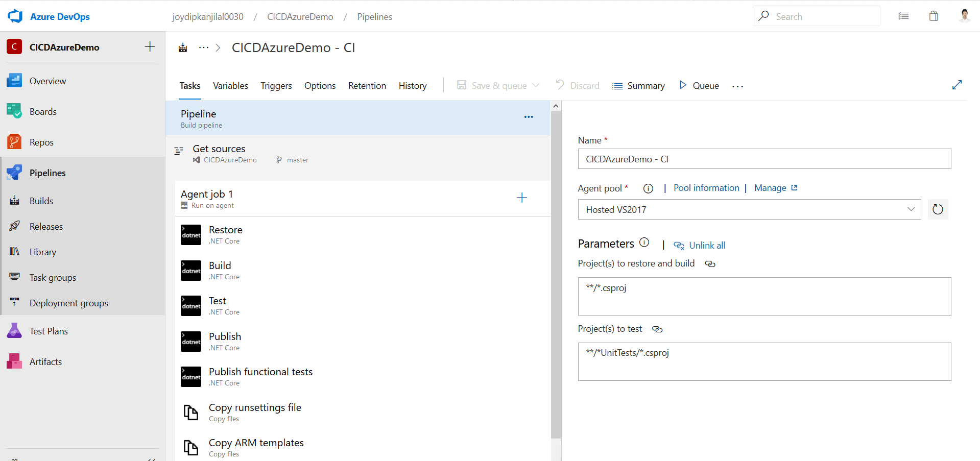Image resolution: width=980 pixels, height=461 pixels.
Task: Select Publish functional tests task
Action: [x=363, y=377]
